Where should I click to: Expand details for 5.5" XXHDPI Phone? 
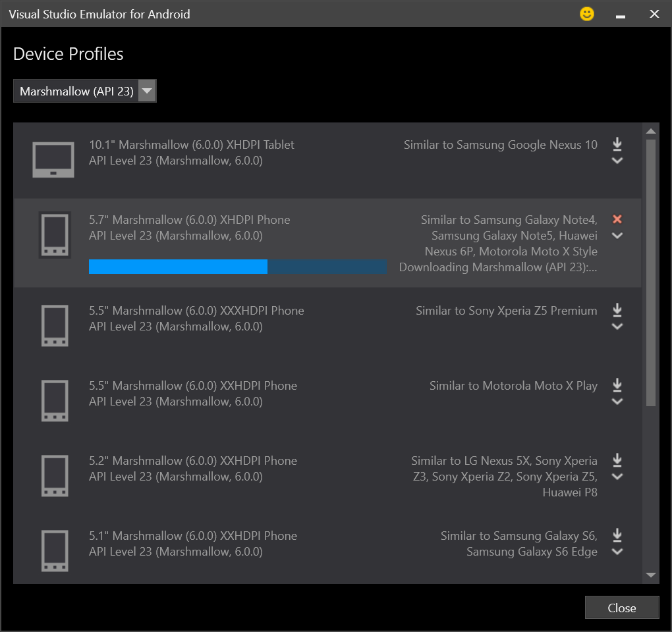617,402
